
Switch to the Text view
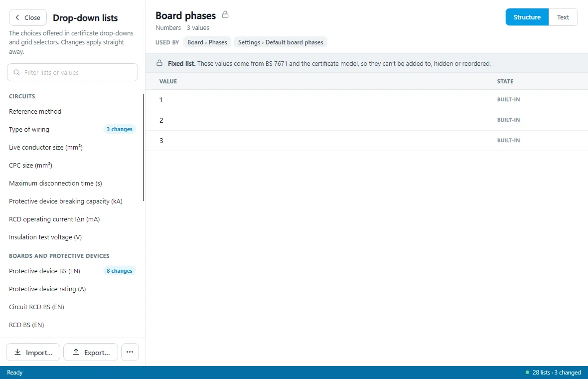click(x=563, y=17)
